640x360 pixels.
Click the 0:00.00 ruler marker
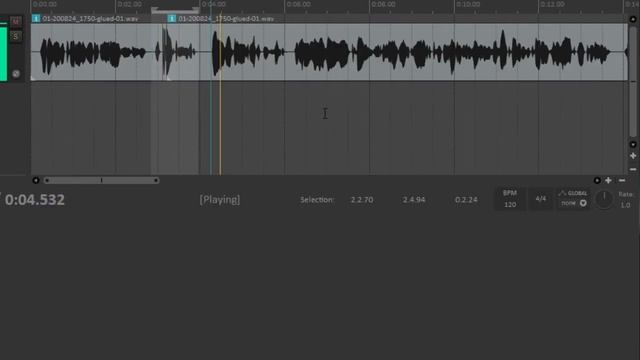pyautogui.click(x=44, y=4)
